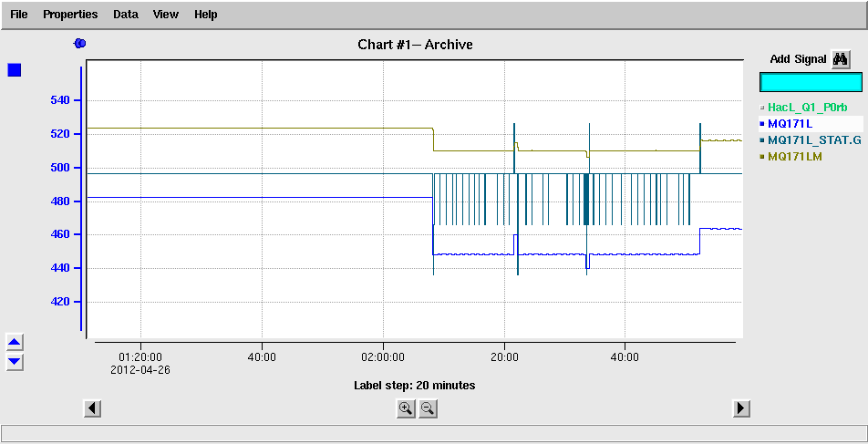This screenshot has height=444, width=868.
Task: Shift Y axis down with down arrow
Action: pyautogui.click(x=15, y=362)
